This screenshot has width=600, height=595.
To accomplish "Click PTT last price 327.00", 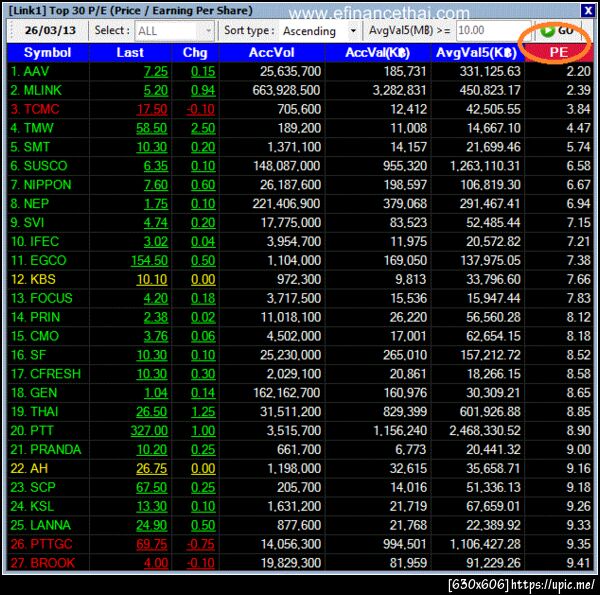I will (149, 431).
